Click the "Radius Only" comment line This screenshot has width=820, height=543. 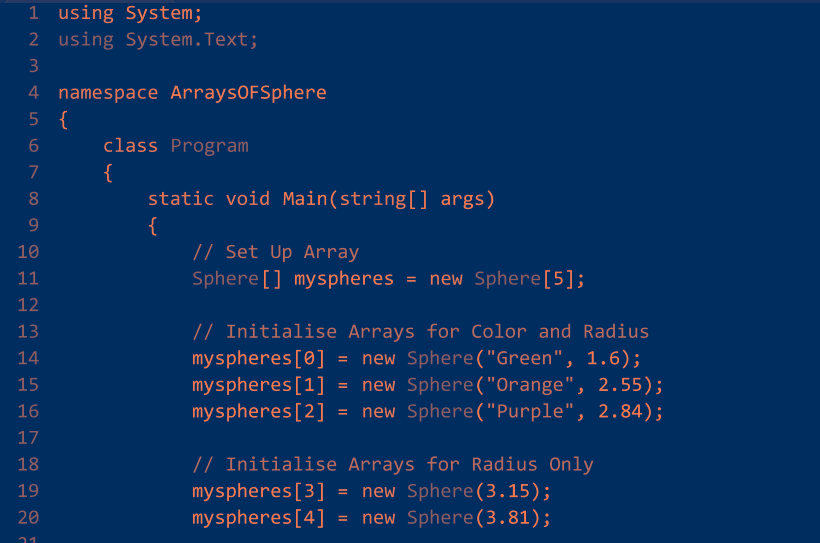tap(392, 465)
